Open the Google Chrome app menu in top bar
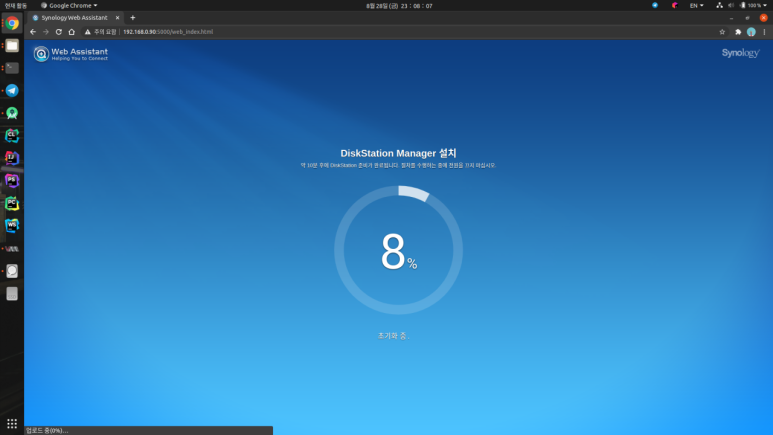 pos(69,5)
